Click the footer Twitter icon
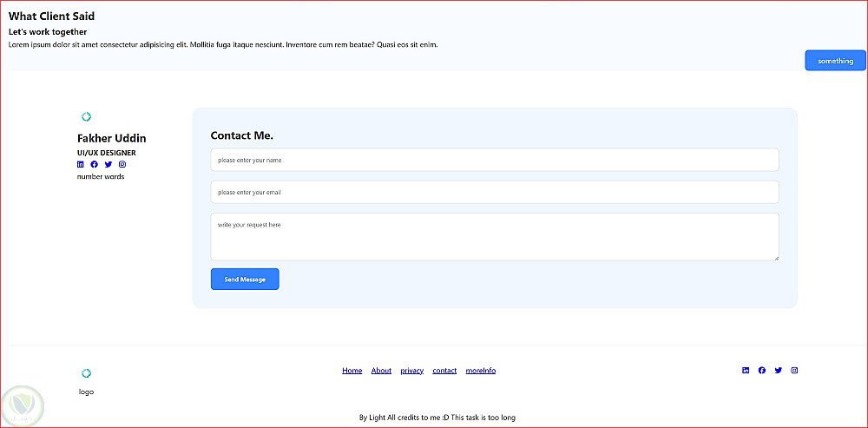The image size is (868, 428). [779, 371]
